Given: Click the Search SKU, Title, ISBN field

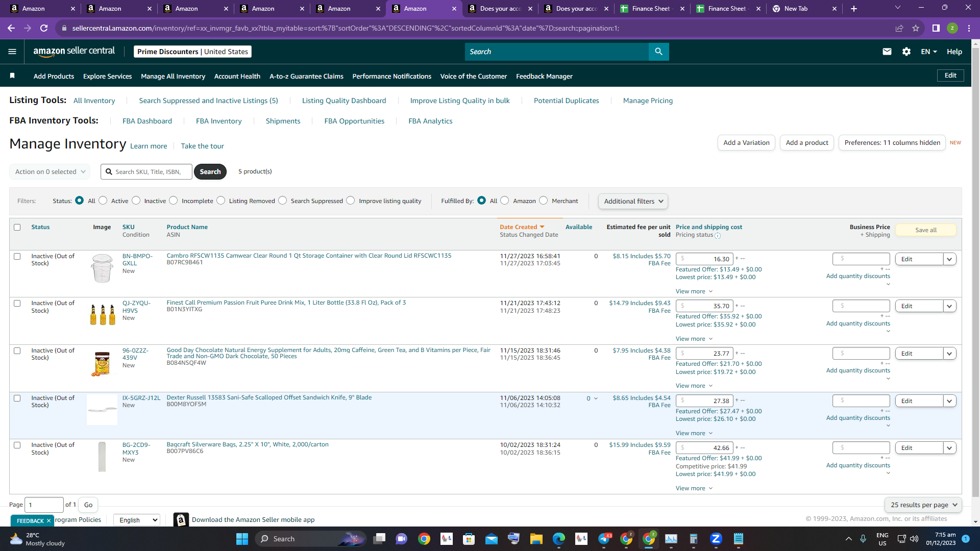Looking at the screenshot, I should point(147,172).
